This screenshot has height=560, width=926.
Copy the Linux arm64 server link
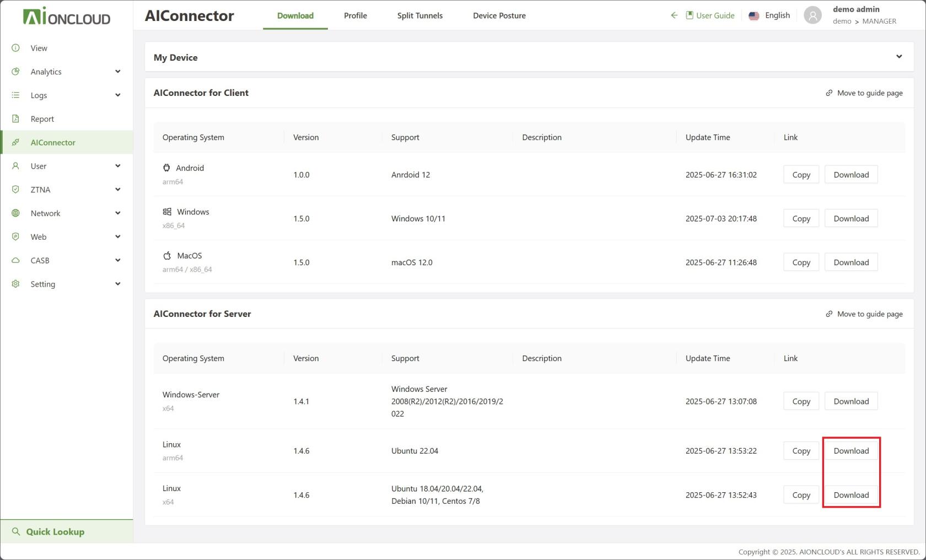coord(801,451)
